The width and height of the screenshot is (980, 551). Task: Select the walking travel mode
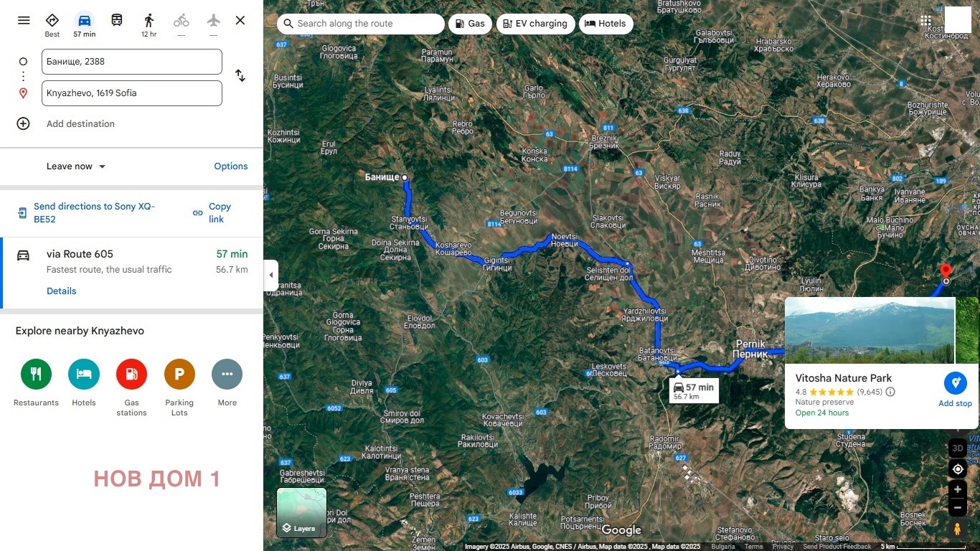(149, 21)
